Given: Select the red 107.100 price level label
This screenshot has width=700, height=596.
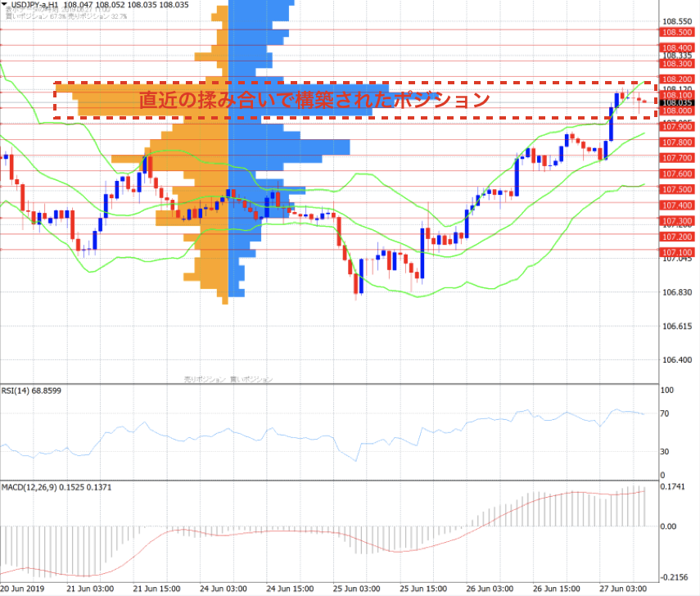Looking at the screenshot, I should tap(677, 252).
